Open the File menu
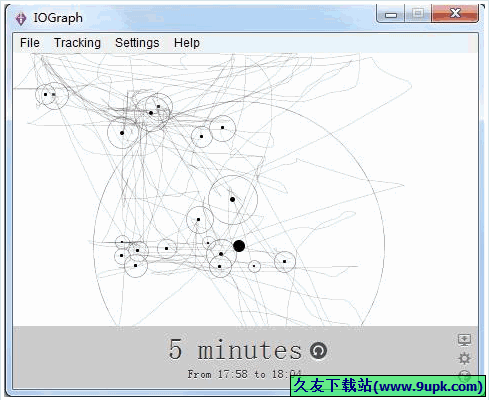489x400 pixels. point(30,43)
